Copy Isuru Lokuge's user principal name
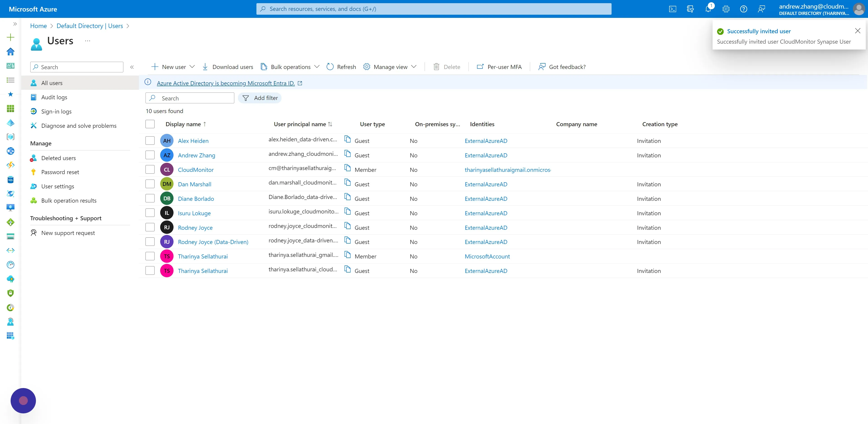Screen dimensions: 868x424 tap(347, 211)
